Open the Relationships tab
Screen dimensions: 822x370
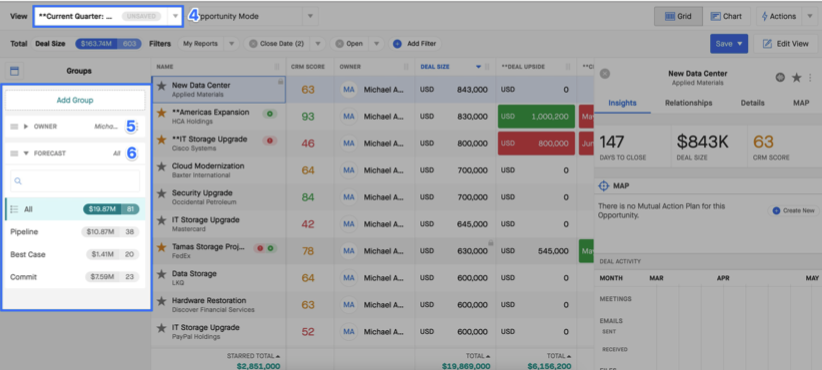pyautogui.click(x=688, y=103)
